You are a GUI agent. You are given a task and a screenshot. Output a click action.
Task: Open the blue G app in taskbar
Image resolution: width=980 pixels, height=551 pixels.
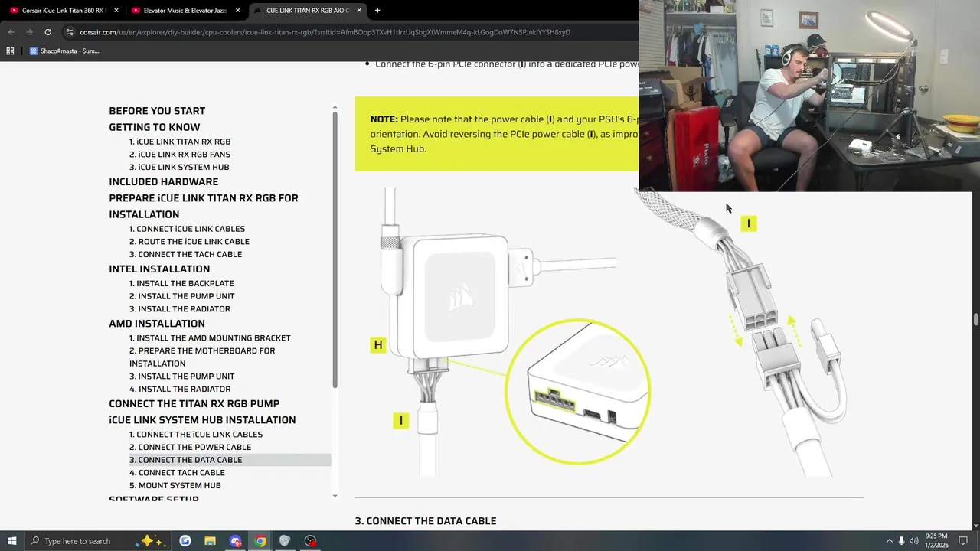tap(185, 541)
